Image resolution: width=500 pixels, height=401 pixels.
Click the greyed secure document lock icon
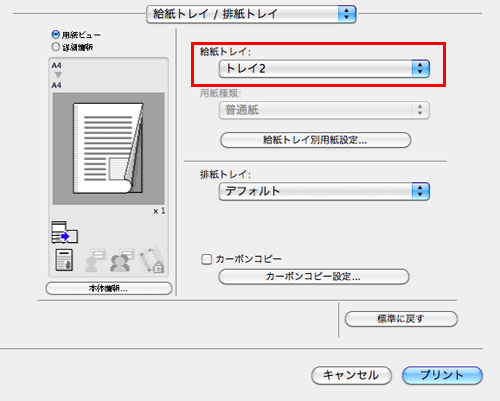coord(152,260)
